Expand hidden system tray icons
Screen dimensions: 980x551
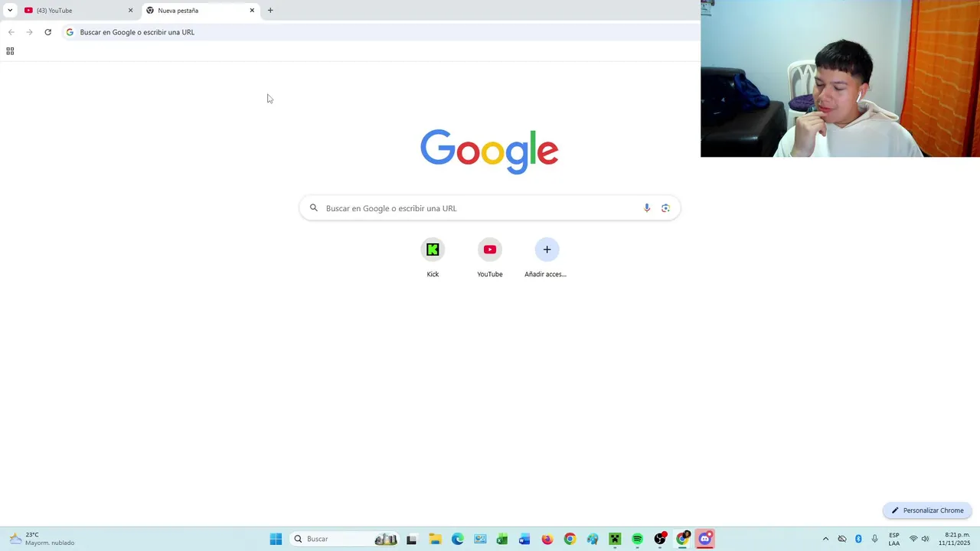tap(825, 539)
